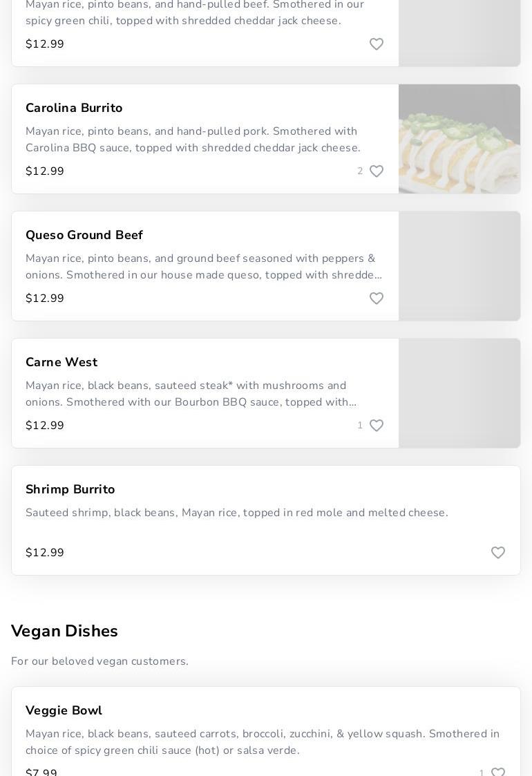
Task: Click the Carolina Burrito $12.99 price
Action: pyautogui.click(x=45, y=171)
